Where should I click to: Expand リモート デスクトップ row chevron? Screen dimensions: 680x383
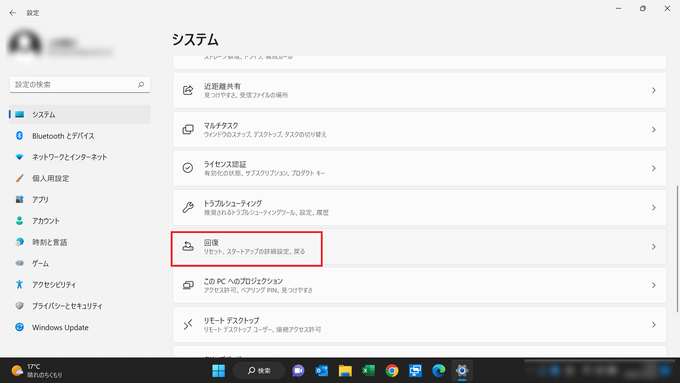tap(654, 324)
